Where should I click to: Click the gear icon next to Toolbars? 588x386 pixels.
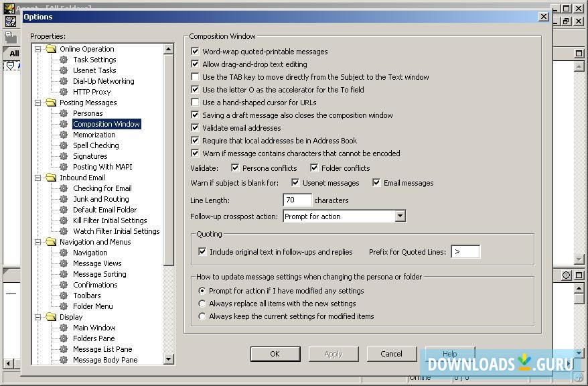[x=64, y=296]
